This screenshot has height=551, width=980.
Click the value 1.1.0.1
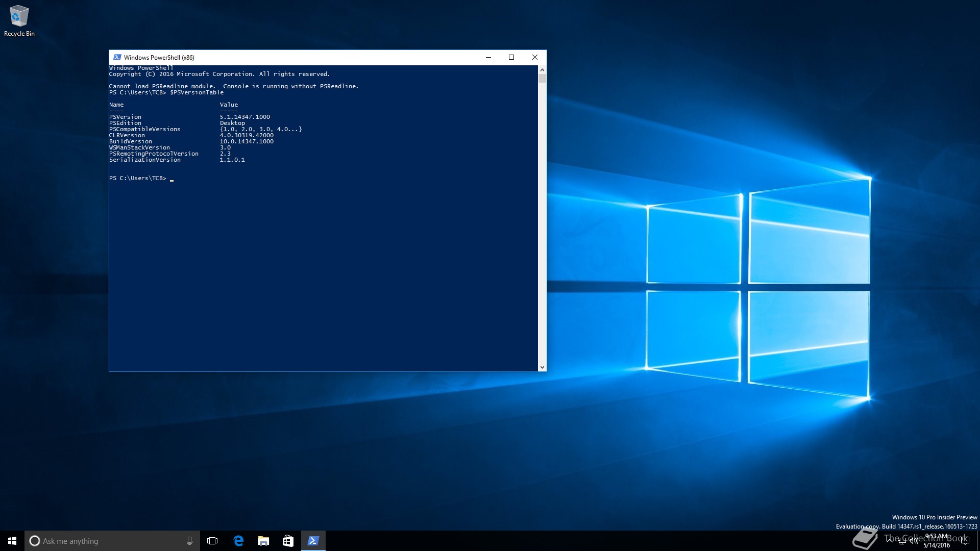(x=232, y=160)
